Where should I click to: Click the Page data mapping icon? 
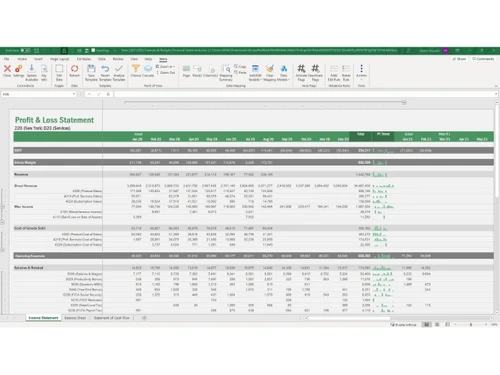(186, 69)
